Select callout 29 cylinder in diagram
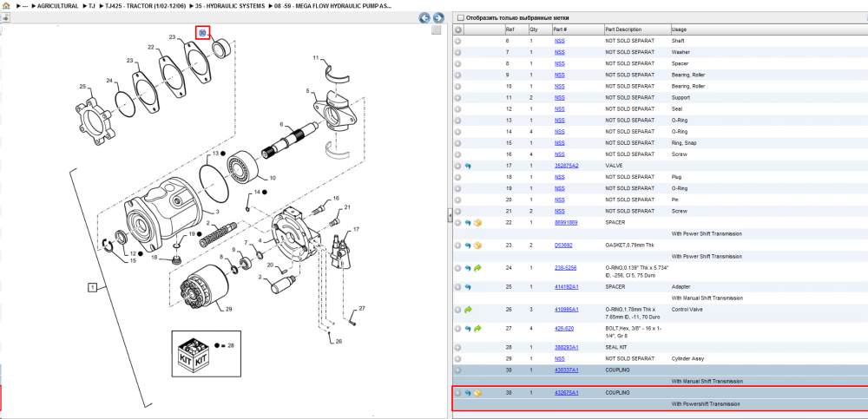 click(x=228, y=309)
